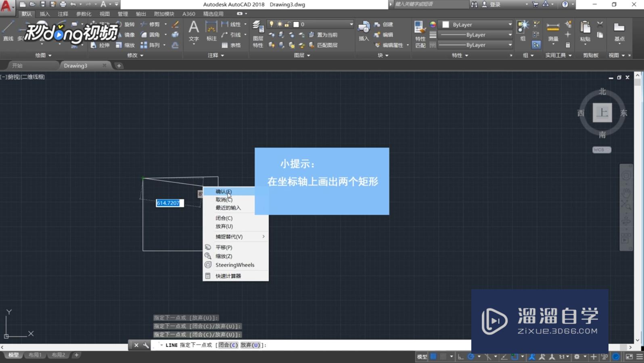
Task: Click the Close (闭合(C)) option in command line
Action: click(x=228, y=345)
